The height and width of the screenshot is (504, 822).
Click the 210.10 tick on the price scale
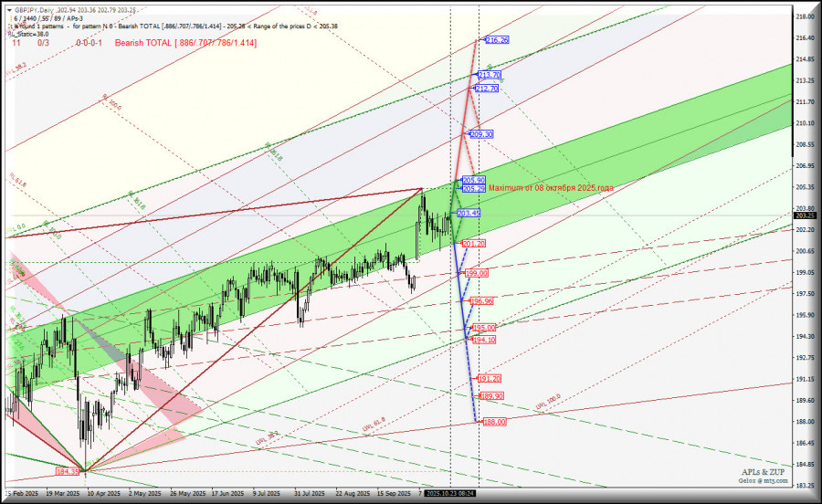click(806, 123)
